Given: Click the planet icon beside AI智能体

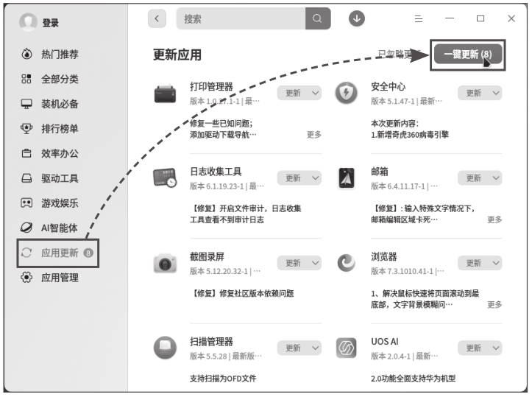Looking at the screenshot, I should [x=26, y=228].
